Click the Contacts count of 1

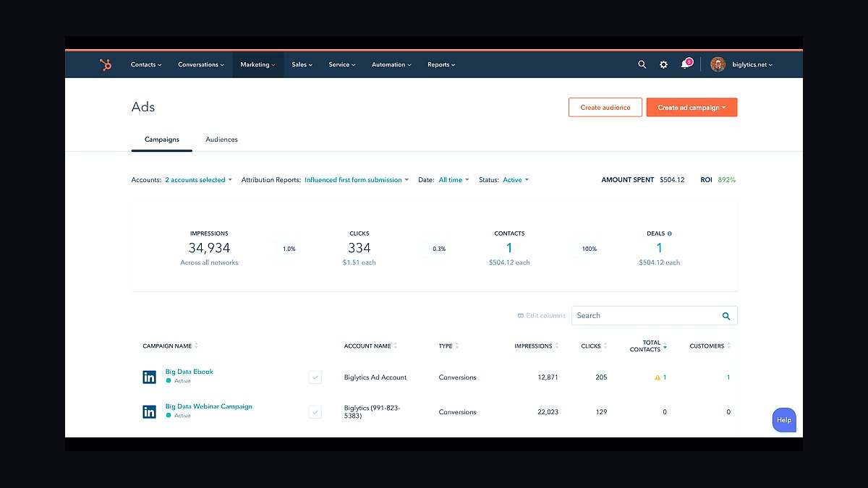(509, 248)
